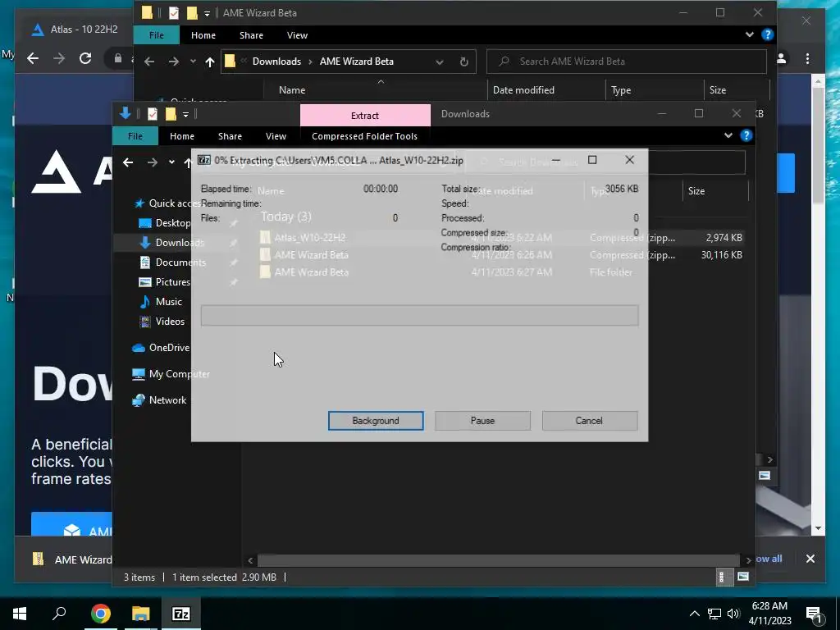Click the extraction progress bar
Screen dimensions: 840x630
click(x=419, y=315)
